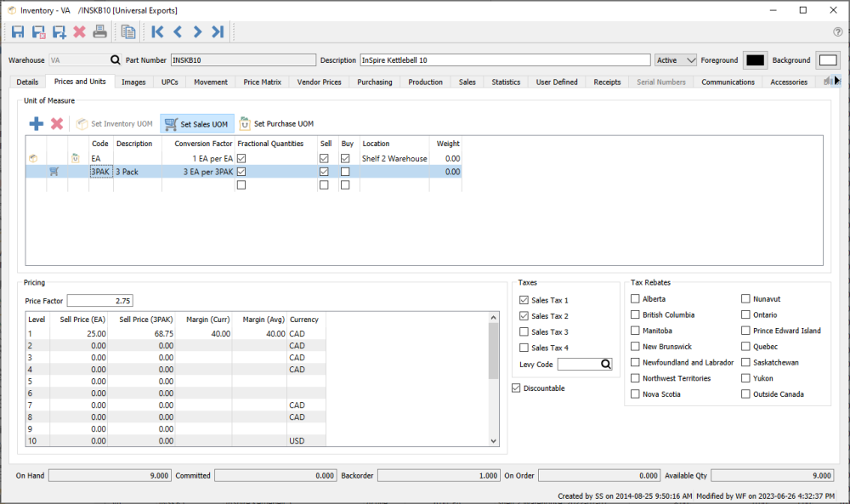Click the On Hand quantity field

tap(110, 475)
